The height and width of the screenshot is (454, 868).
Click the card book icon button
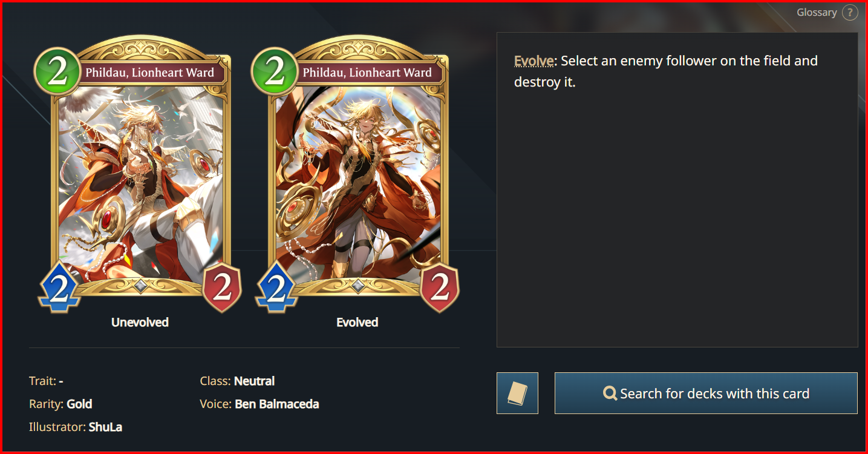click(517, 393)
